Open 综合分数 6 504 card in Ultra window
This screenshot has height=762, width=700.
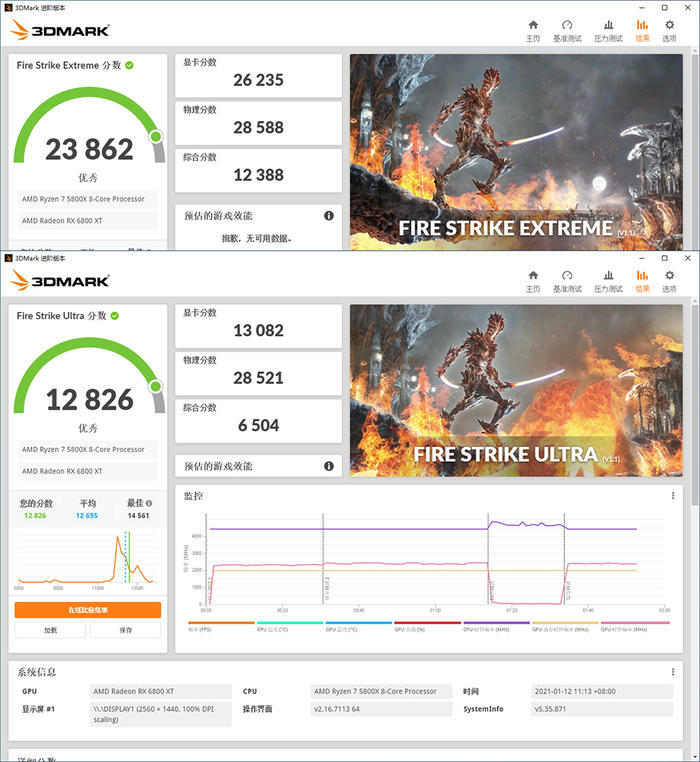(x=258, y=421)
